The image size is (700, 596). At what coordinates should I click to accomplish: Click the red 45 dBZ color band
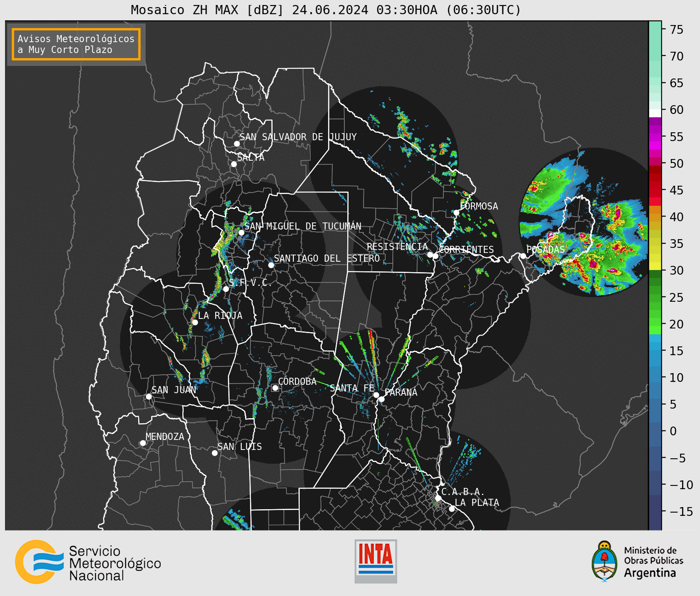pos(655,190)
